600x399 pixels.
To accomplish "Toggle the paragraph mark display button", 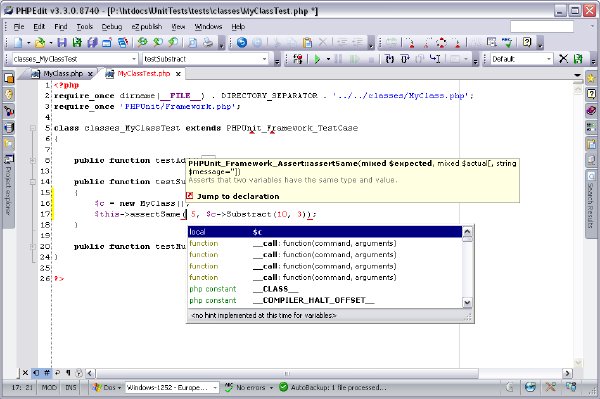I will coord(68,373).
